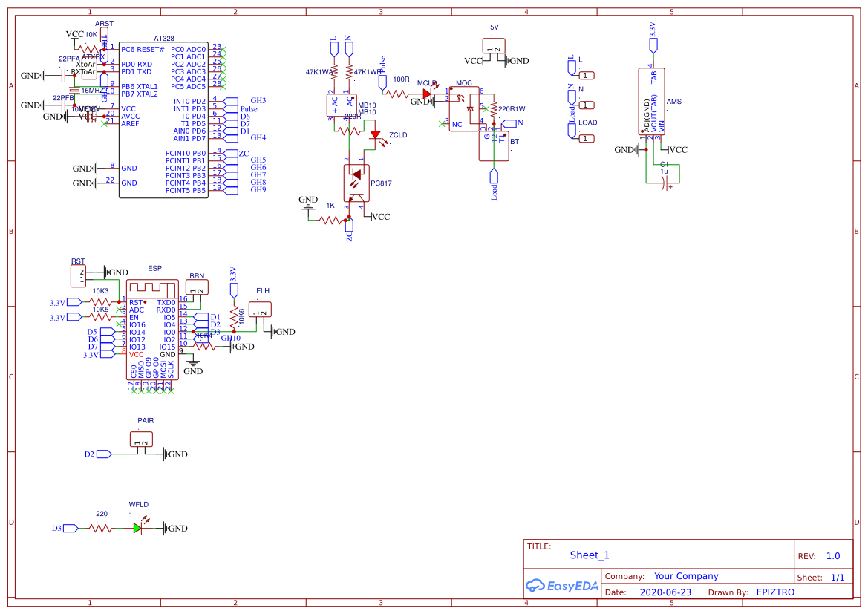Select the FLH connector symbol
This screenshot has height=614, width=868.
tap(261, 310)
